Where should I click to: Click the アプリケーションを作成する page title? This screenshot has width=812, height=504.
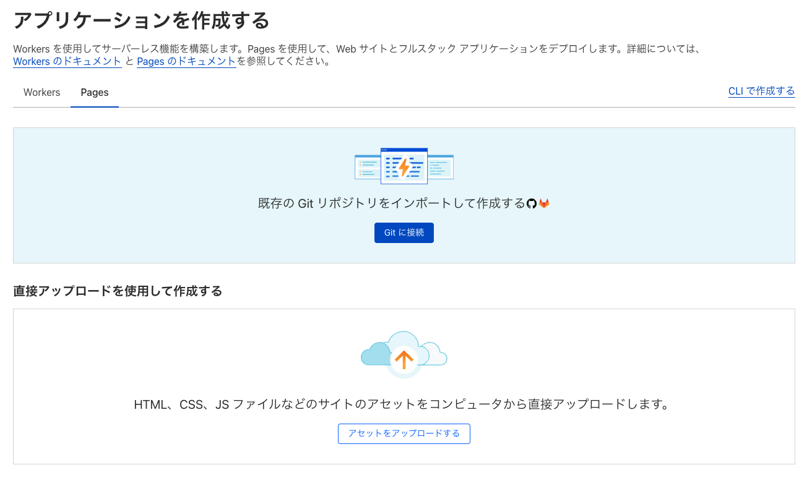(141, 20)
